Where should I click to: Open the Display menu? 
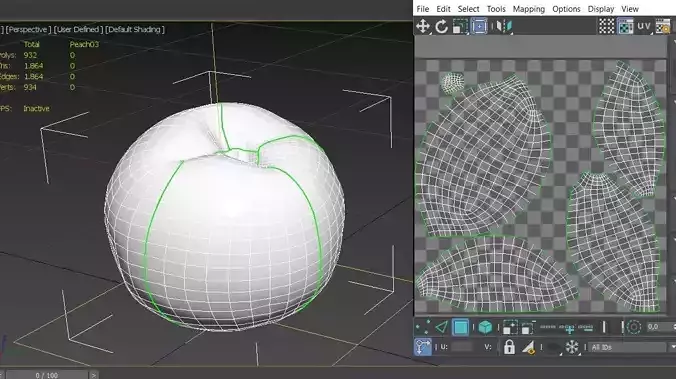[601, 9]
